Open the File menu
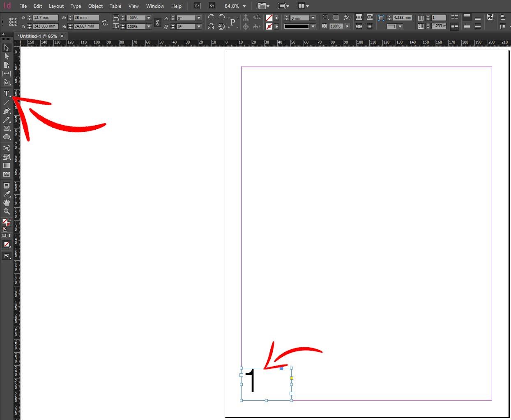Image resolution: width=511 pixels, height=420 pixels. coord(23,6)
